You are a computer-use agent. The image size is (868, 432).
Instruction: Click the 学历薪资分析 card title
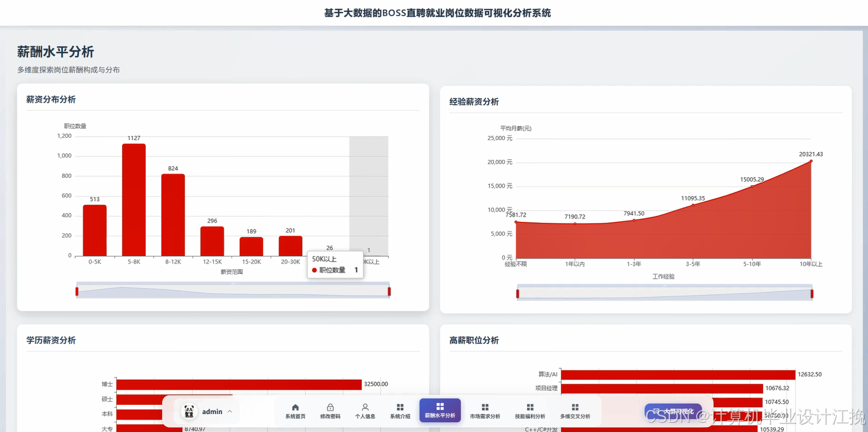click(x=51, y=341)
